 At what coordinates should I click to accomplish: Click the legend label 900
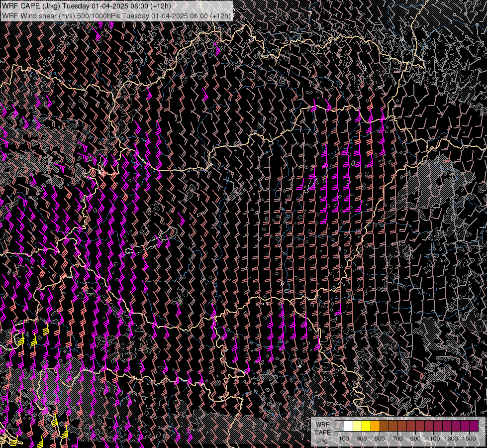click(415, 439)
